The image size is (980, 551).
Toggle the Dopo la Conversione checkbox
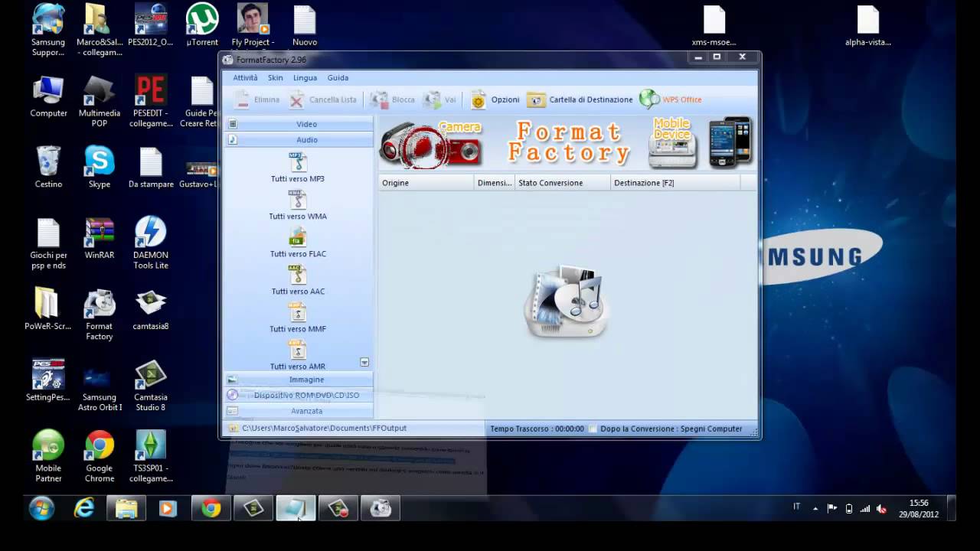coord(593,429)
